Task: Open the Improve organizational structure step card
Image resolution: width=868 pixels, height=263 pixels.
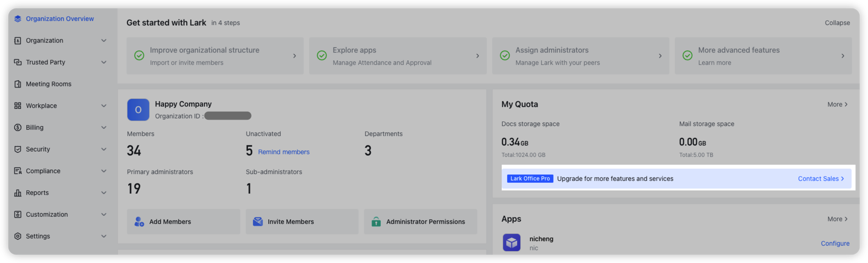Action: (x=215, y=56)
